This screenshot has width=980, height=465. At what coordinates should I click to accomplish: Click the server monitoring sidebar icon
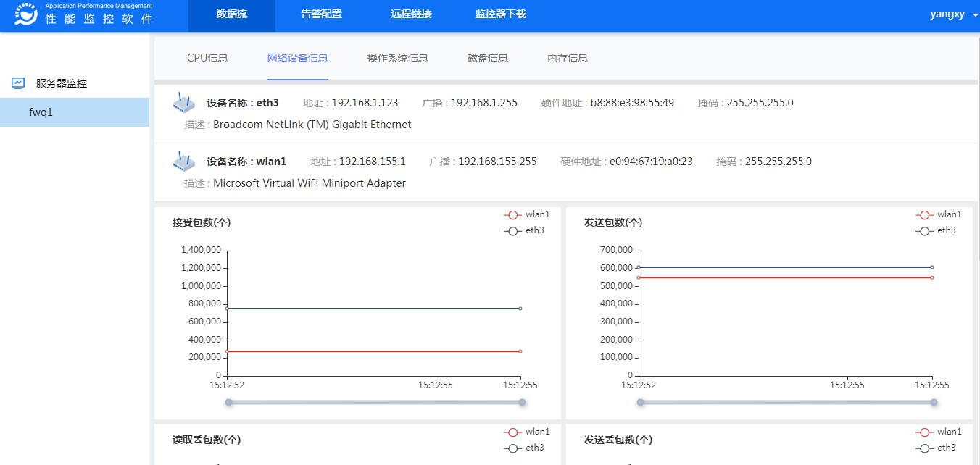click(18, 83)
